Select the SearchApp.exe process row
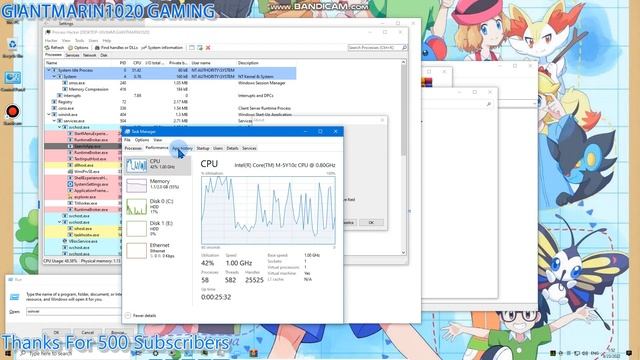The height and width of the screenshot is (360, 640). click(x=83, y=146)
